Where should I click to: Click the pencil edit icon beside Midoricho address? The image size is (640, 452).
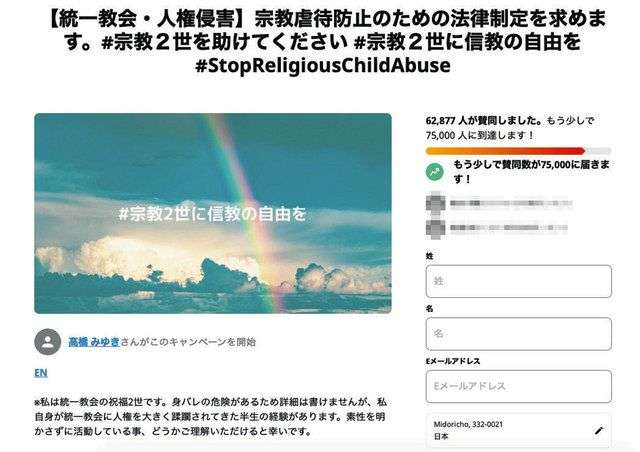click(x=599, y=430)
